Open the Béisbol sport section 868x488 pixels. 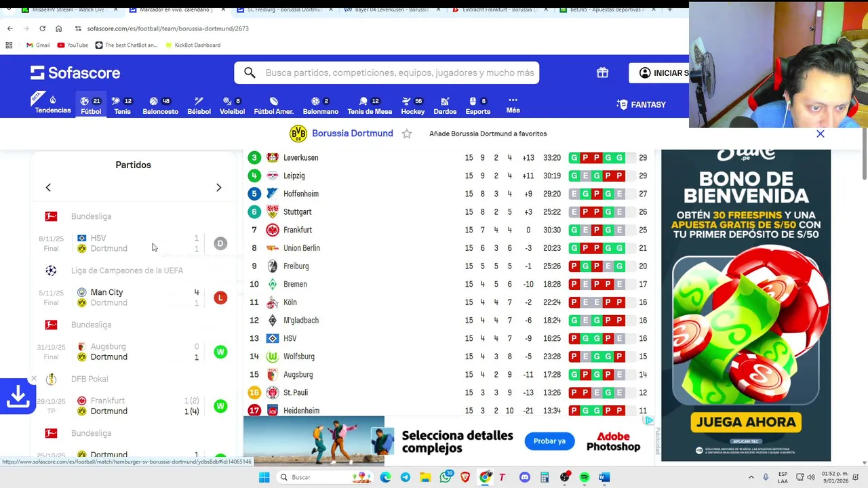pyautogui.click(x=199, y=105)
